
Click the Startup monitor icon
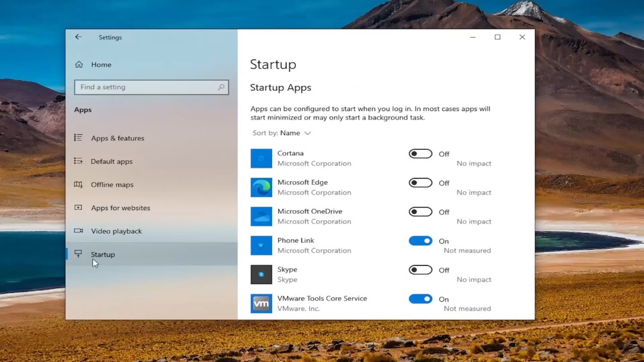(x=78, y=254)
